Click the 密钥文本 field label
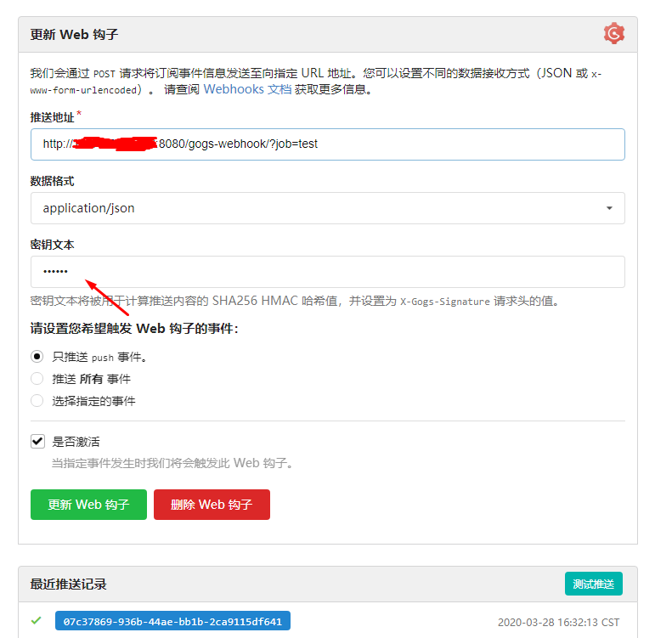672x638 pixels. [x=53, y=245]
